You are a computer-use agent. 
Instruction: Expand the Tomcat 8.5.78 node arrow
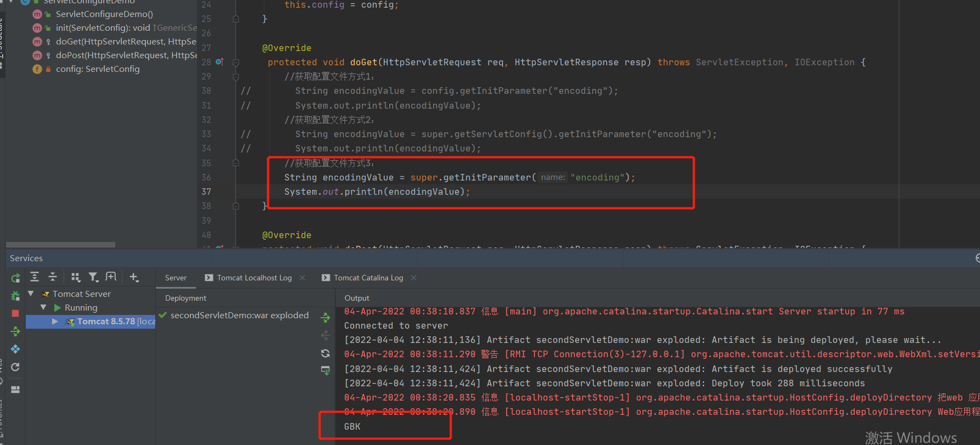[x=55, y=322]
